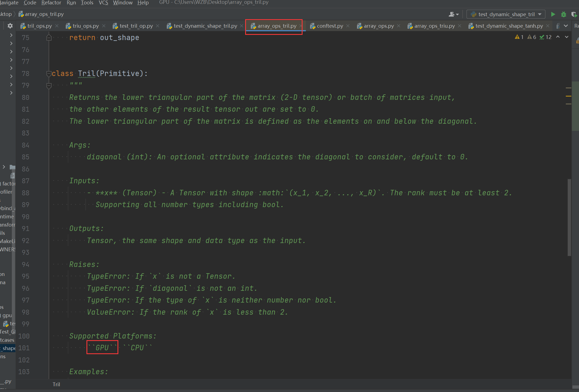Click the yellow warning count indicator

click(x=519, y=37)
